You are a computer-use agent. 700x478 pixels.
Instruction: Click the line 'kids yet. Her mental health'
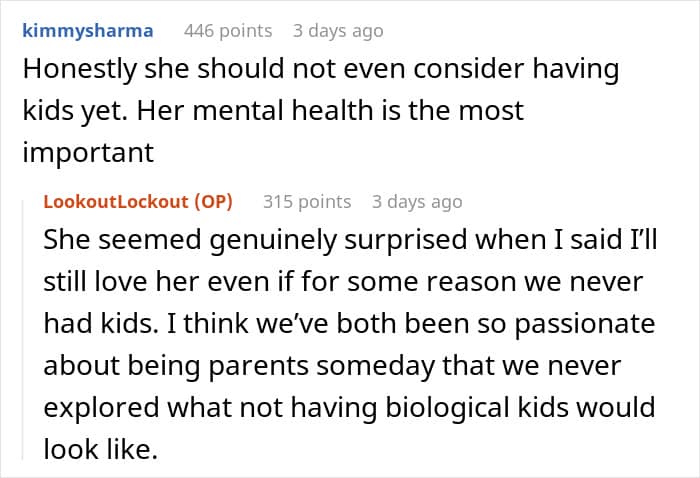(x=273, y=111)
